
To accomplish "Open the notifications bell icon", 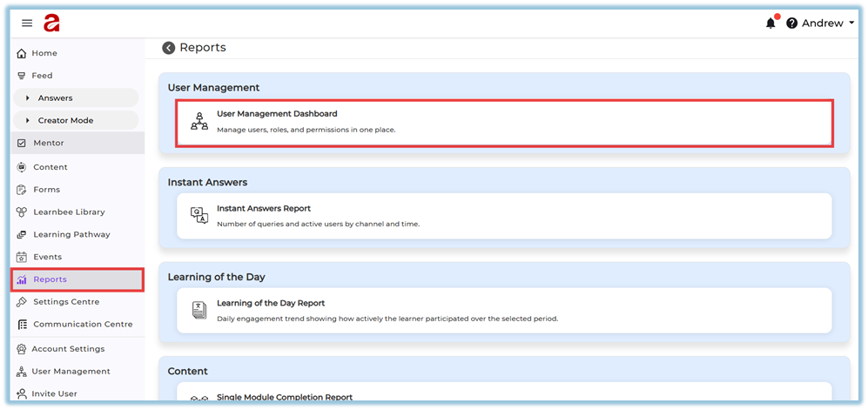I will click(770, 24).
